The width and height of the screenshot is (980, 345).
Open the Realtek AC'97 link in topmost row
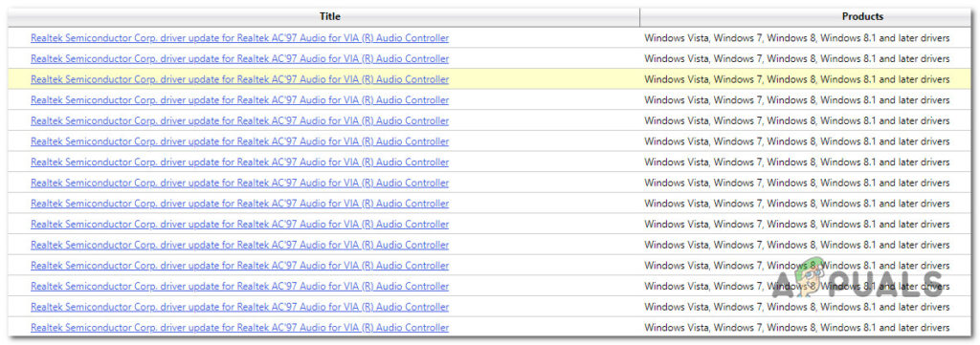[x=239, y=38]
